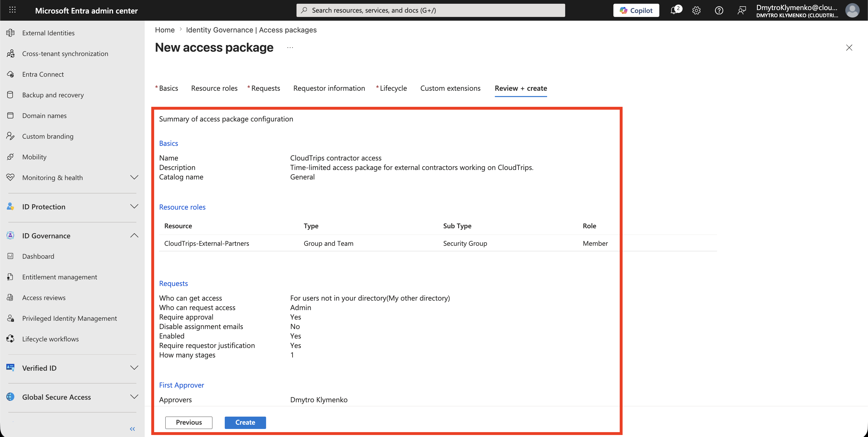Focus the search resources input field
868x437 pixels.
click(x=431, y=10)
